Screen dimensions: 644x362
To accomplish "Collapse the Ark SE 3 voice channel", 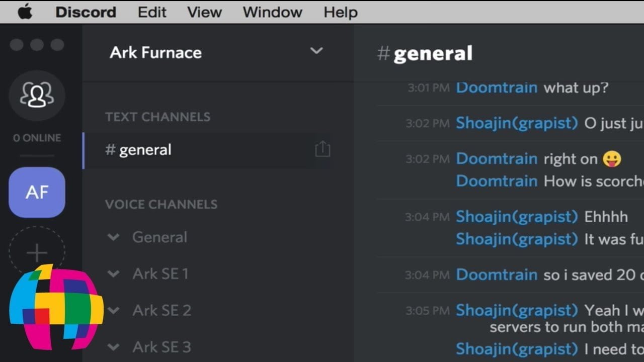I will [113, 347].
